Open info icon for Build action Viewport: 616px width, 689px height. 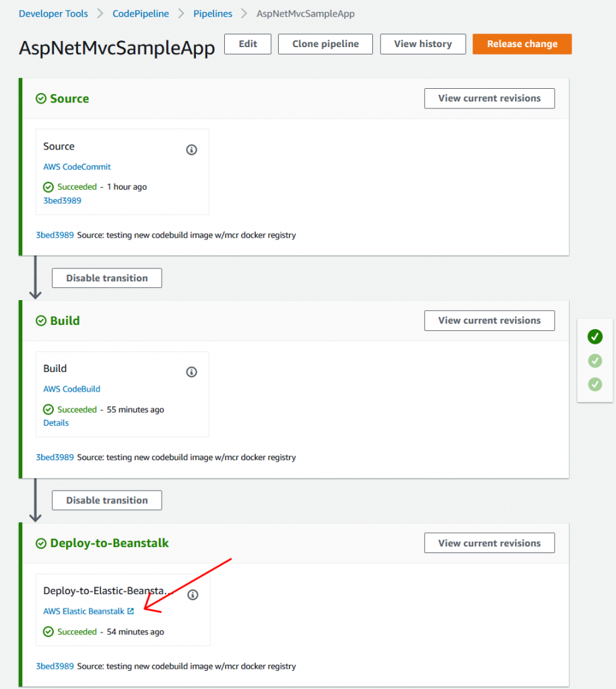point(191,372)
